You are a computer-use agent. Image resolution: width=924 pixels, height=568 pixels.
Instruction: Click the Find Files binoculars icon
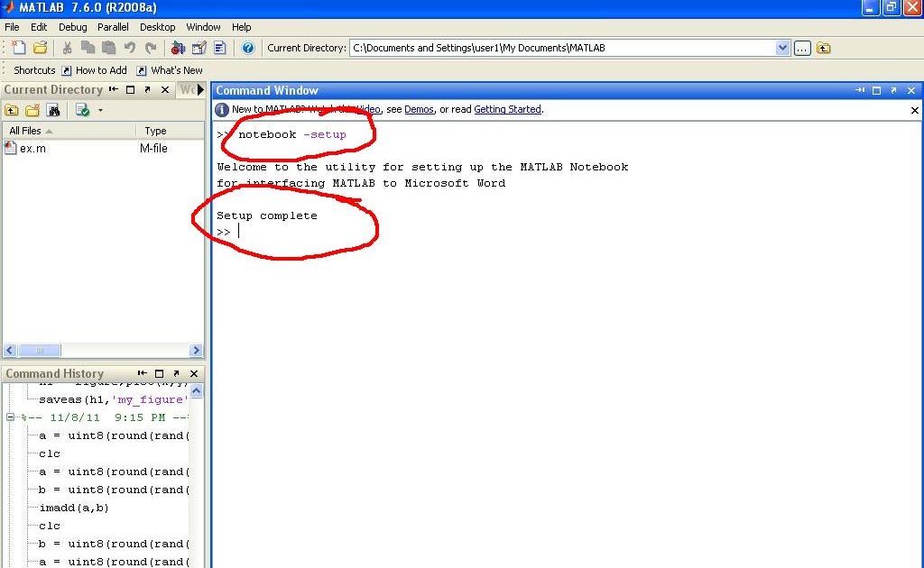click(53, 110)
